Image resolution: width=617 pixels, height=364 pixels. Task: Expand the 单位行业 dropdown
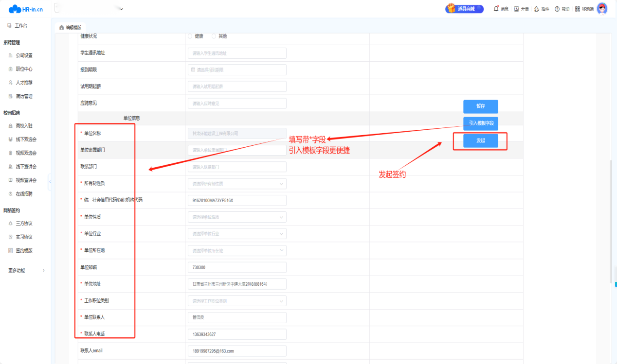point(237,234)
